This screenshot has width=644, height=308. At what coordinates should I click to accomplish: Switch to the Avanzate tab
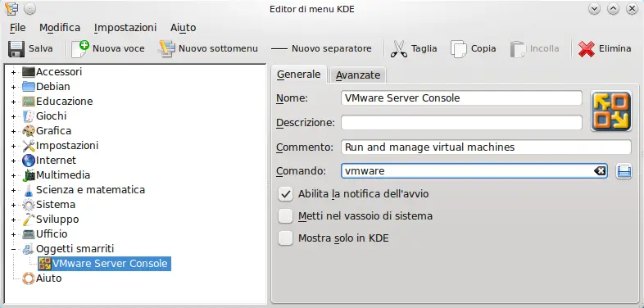coord(358,75)
